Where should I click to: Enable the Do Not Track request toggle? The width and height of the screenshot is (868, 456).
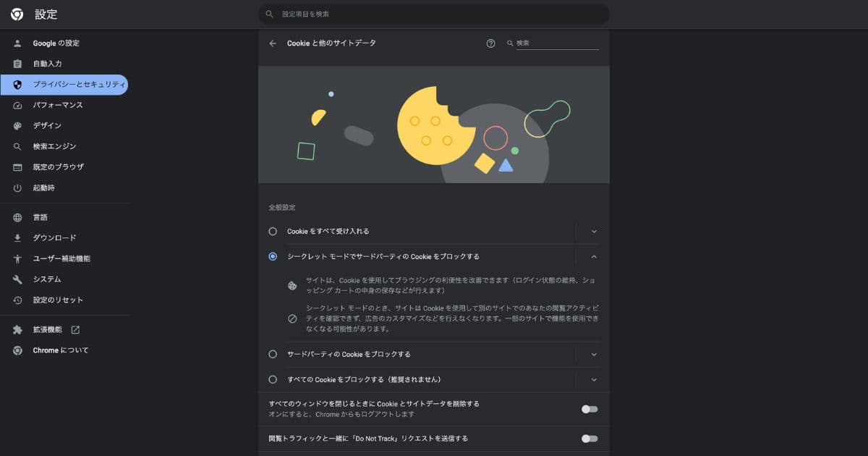tap(590, 439)
